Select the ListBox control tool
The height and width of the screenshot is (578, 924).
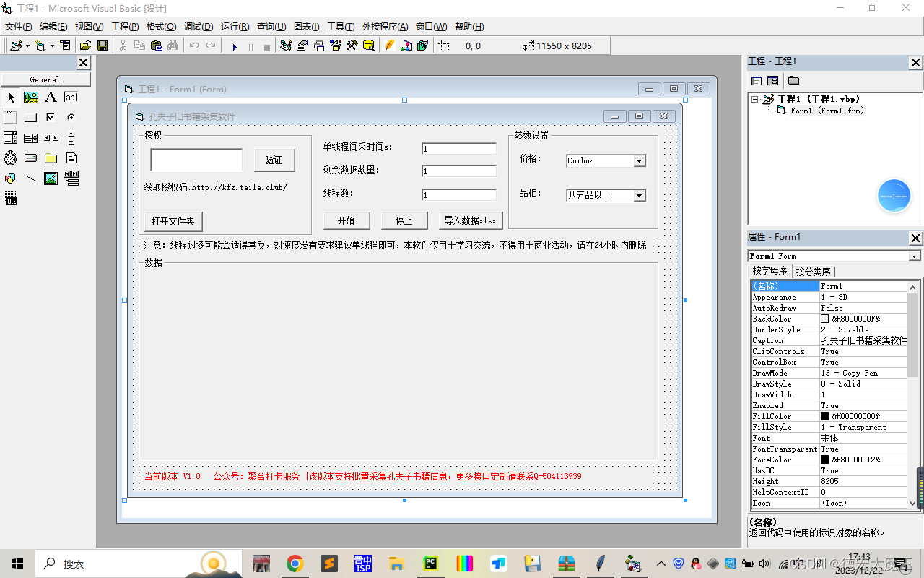[31, 137]
